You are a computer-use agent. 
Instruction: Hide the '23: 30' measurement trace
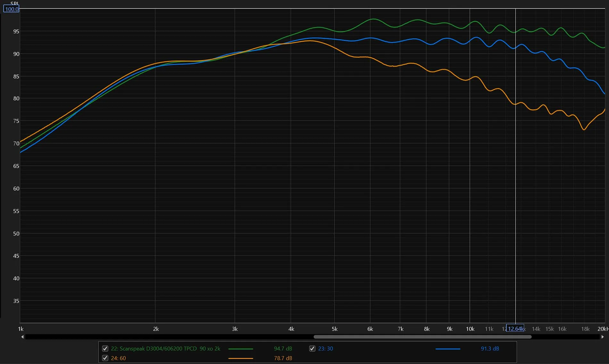pos(312,349)
